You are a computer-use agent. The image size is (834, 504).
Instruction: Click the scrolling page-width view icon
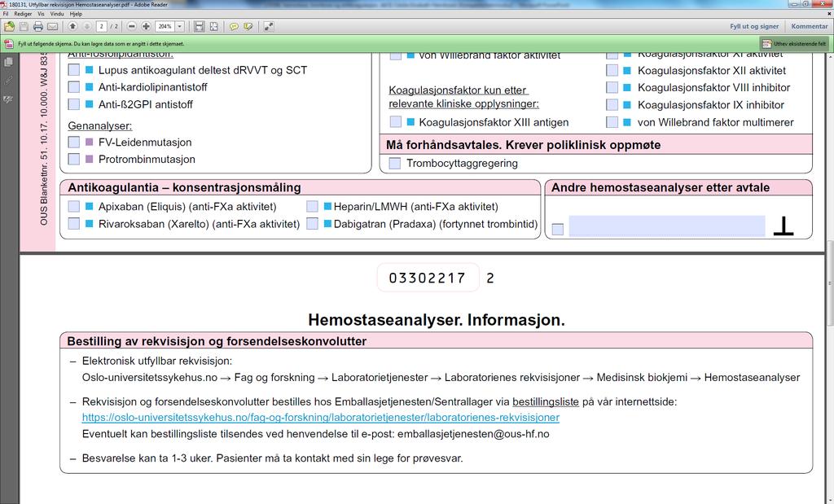(199, 26)
